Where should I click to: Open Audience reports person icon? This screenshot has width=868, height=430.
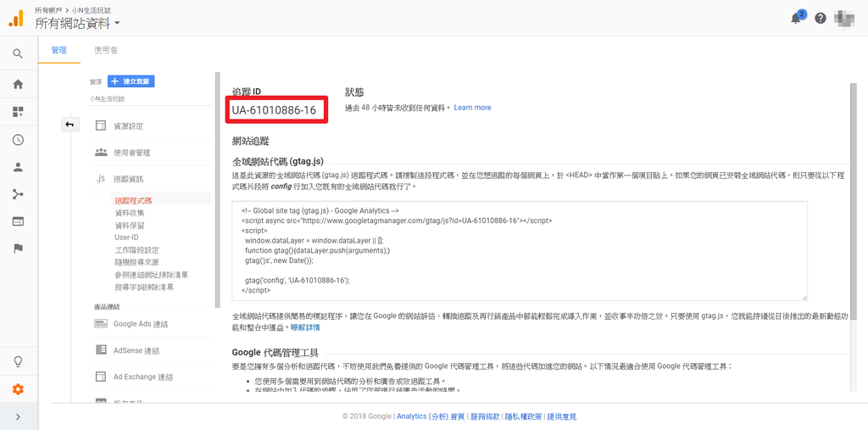click(x=19, y=167)
